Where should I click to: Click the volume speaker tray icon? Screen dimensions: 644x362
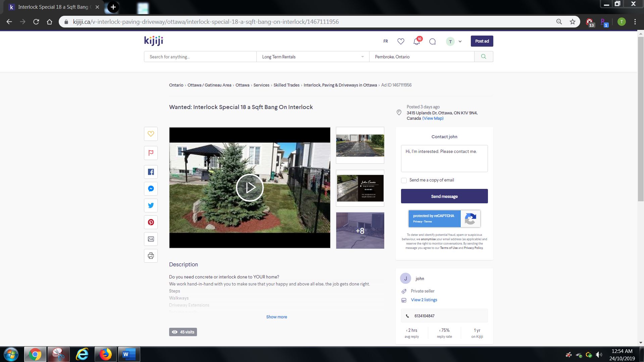pyautogui.click(x=599, y=355)
